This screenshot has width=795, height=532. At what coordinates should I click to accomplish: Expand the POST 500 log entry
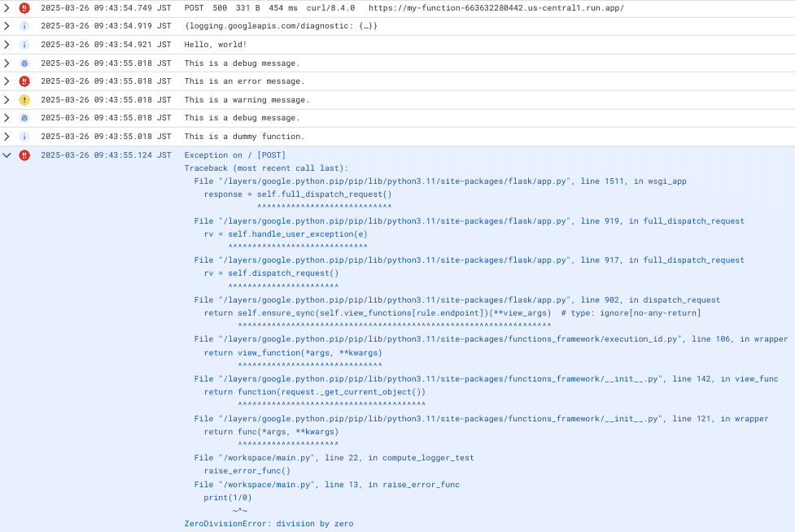pos(7,7)
